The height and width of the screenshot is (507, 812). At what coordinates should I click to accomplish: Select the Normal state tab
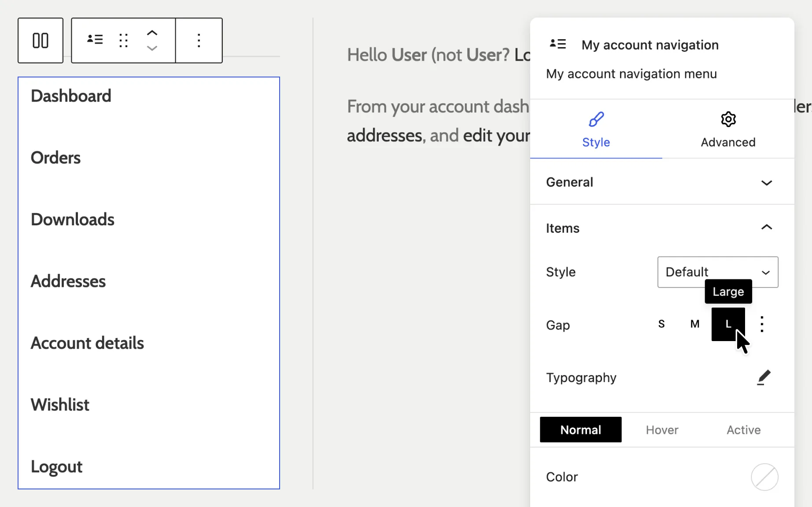pyautogui.click(x=581, y=430)
